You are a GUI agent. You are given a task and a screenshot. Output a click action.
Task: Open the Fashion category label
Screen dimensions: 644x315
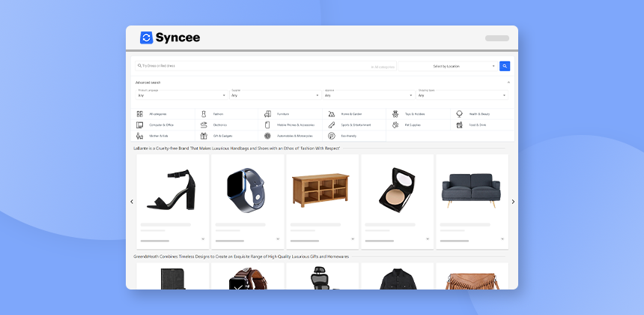[218, 114]
